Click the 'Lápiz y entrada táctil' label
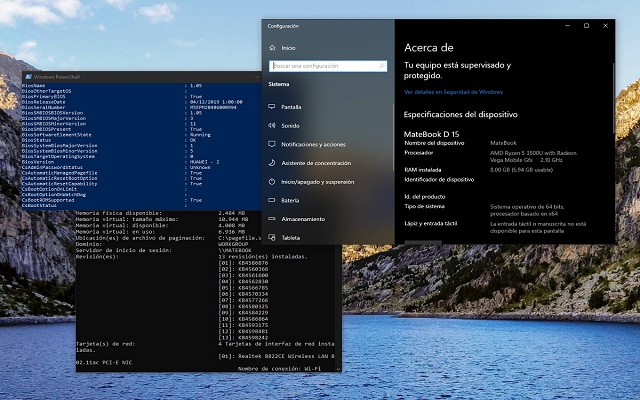 [431, 223]
